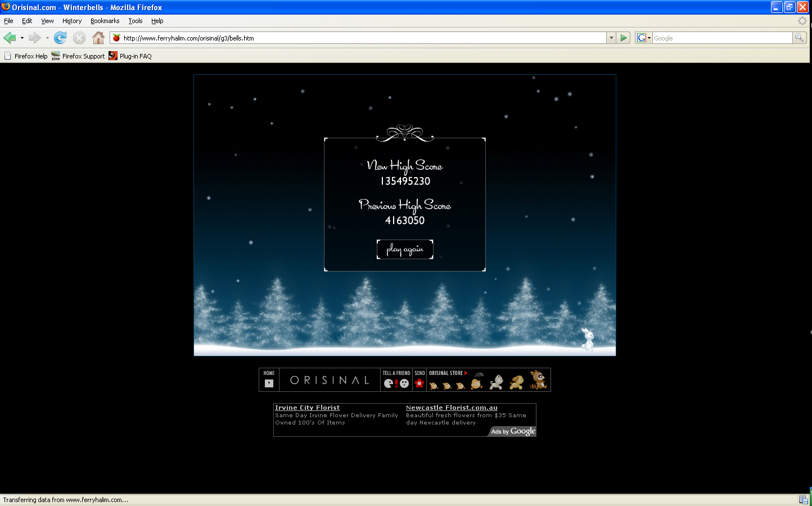812x506 pixels.
Task: Click the middle small bird in store row
Action: (447, 386)
